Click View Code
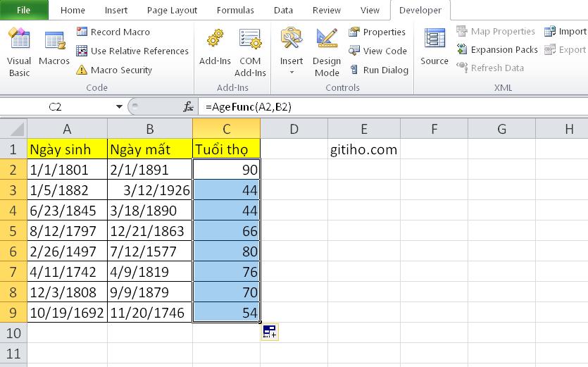 tap(377, 51)
